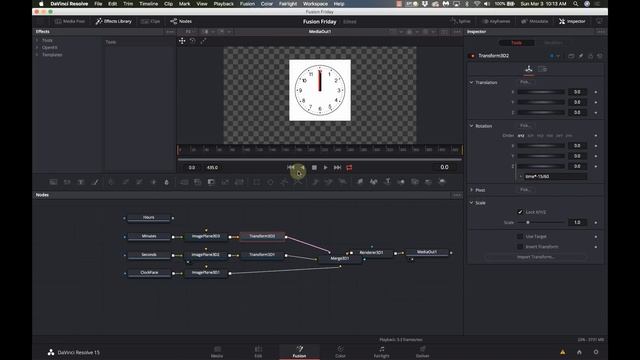Click the Translation Pick button
This screenshot has height=360, width=640.
pyautogui.click(x=525, y=82)
